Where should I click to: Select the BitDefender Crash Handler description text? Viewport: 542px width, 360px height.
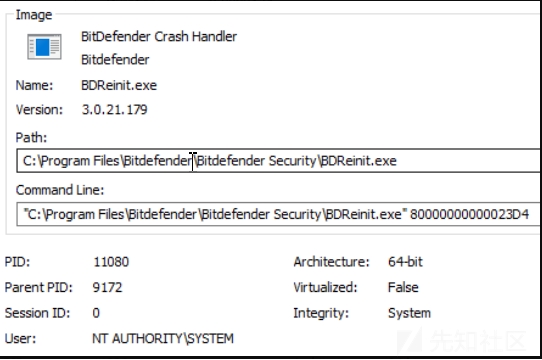pyautogui.click(x=159, y=37)
